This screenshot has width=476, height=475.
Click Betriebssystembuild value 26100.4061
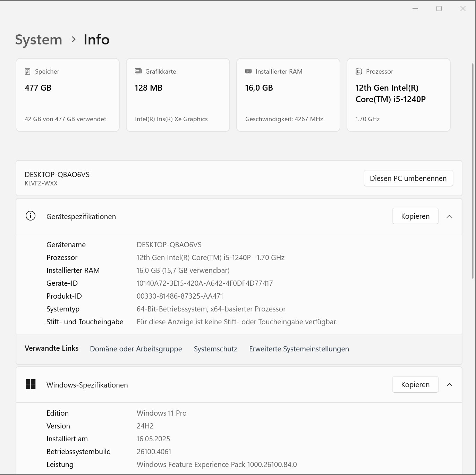154,452
